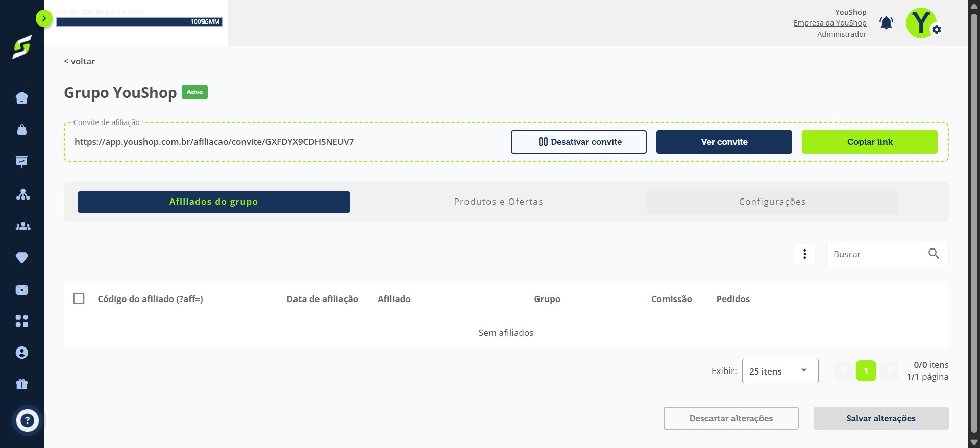Click the Data de afiliação column header
This screenshot has height=448, width=980.
coord(323,299)
